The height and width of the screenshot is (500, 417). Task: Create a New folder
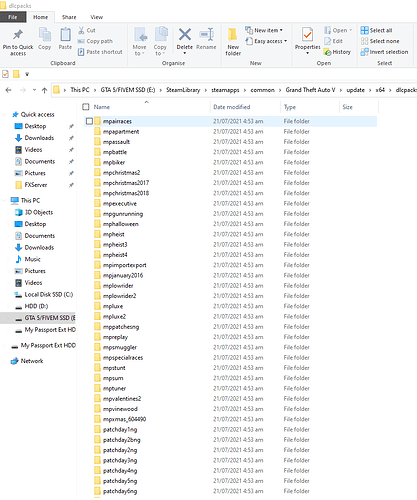(x=233, y=42)
